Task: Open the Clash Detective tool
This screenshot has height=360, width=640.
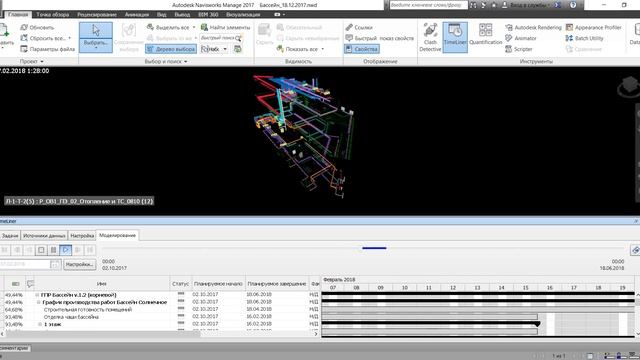Action: click(x=430, y=38)
